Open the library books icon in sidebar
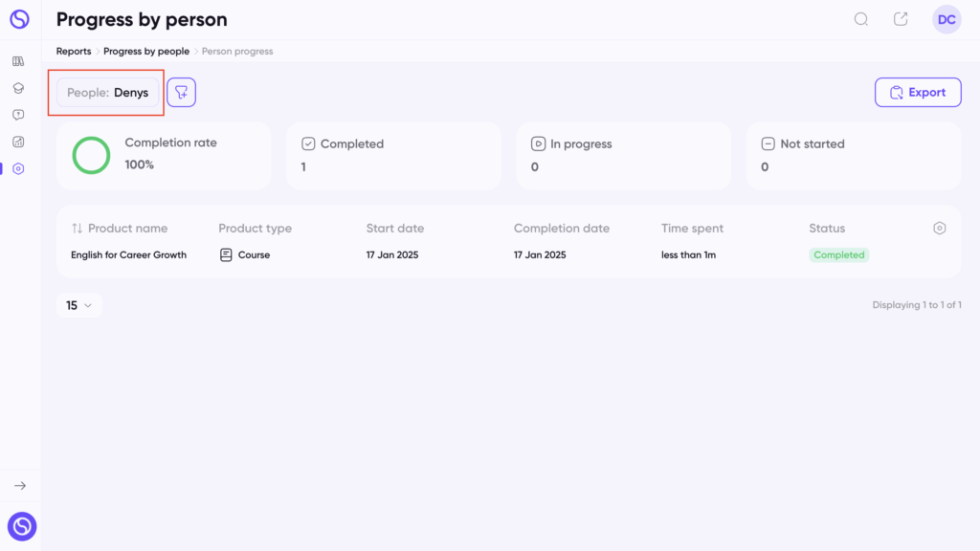Image resolution: width=980 pixels, height=551 pixels. click(x=18, y=61)
